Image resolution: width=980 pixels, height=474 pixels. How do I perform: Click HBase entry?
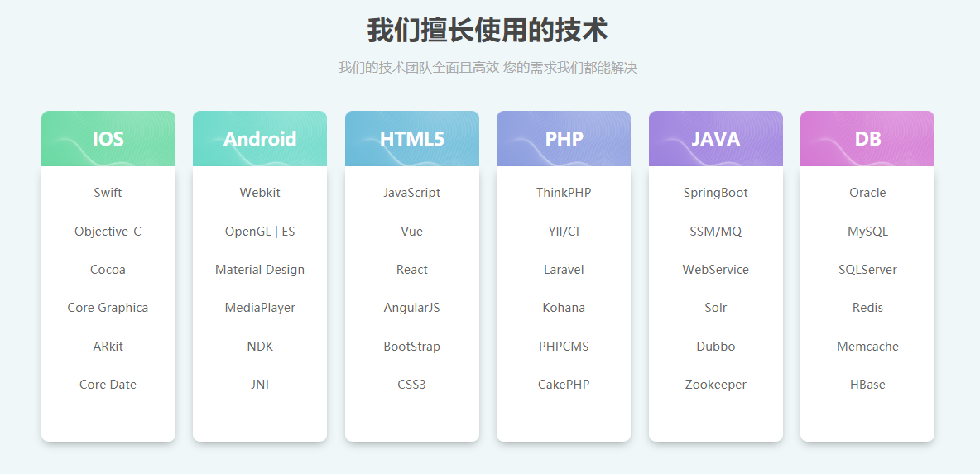867,385
